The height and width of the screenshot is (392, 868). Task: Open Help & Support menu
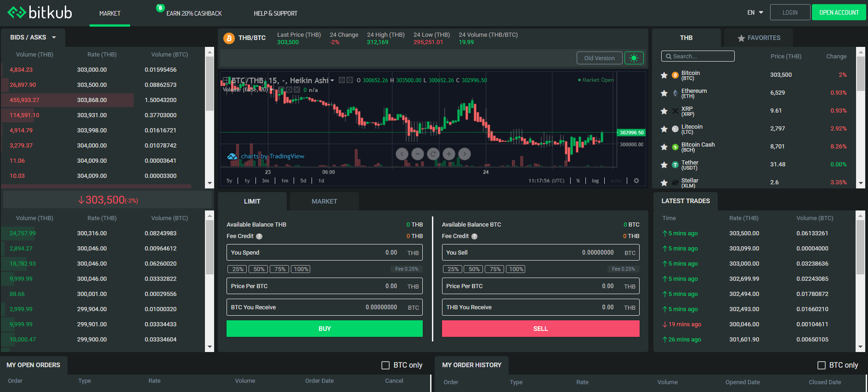click(276, 13)
